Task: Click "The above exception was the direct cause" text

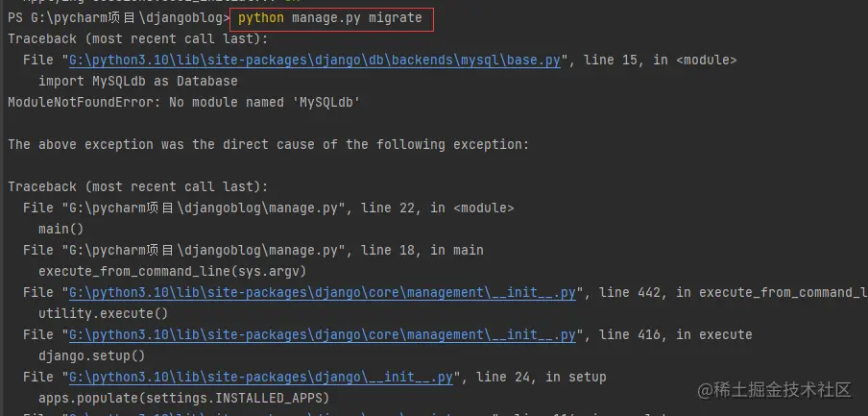Action: pyautogui.click(x=268, y=144)
